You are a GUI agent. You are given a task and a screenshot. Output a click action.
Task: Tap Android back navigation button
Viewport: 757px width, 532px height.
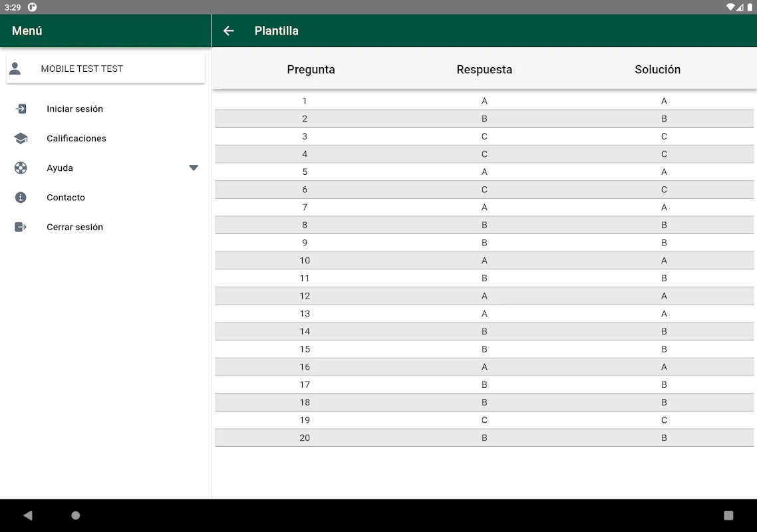28,515
